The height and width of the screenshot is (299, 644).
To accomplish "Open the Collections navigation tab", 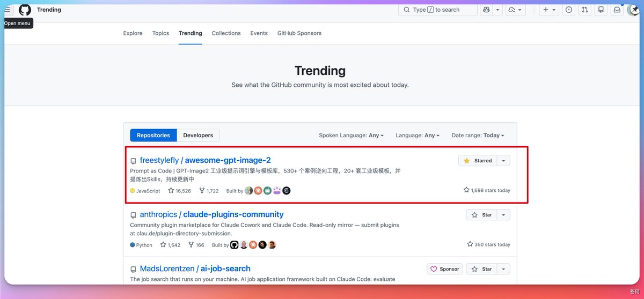I will tap(226, 33).
